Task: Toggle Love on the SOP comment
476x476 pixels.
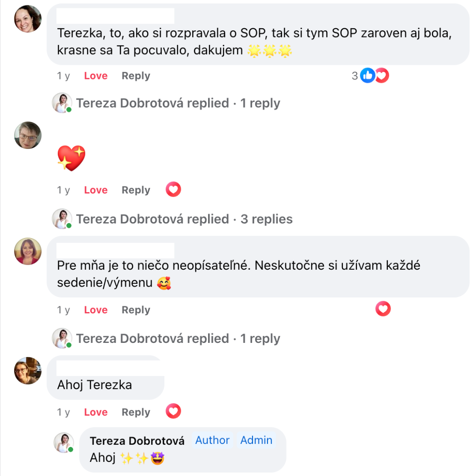Action: 96,76
